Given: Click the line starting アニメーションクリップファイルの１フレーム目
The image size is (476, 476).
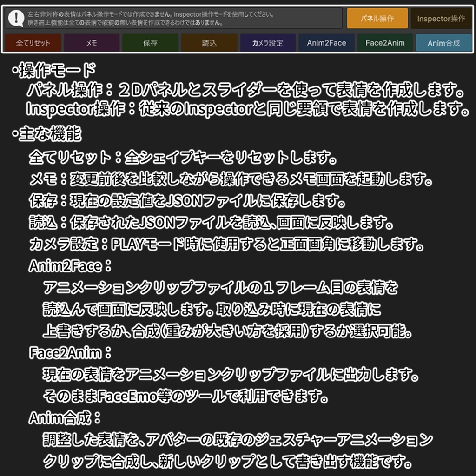Looking at the screenshot, I should click(220, 287).
